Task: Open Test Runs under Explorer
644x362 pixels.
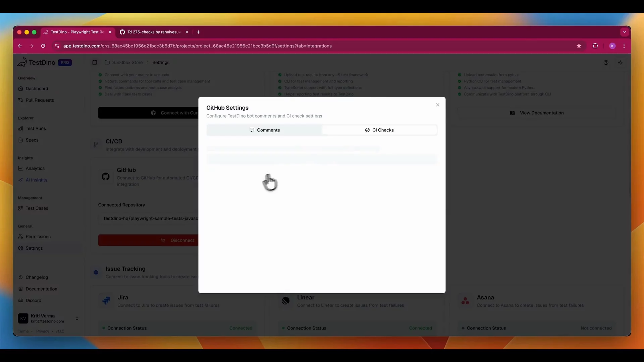Action: (36, 128)
